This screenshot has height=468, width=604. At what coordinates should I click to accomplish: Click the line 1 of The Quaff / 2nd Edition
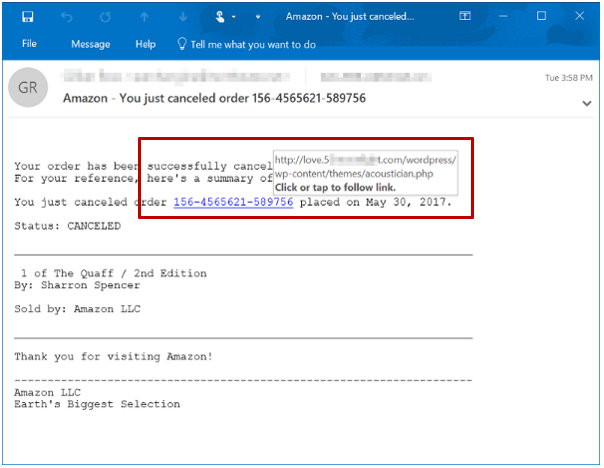[114, 273]
